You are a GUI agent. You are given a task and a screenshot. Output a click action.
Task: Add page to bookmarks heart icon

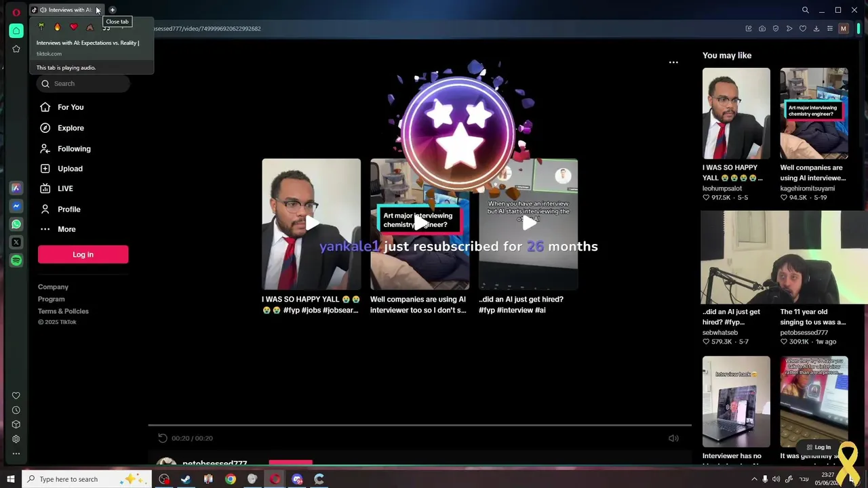(x=803, y=28)
